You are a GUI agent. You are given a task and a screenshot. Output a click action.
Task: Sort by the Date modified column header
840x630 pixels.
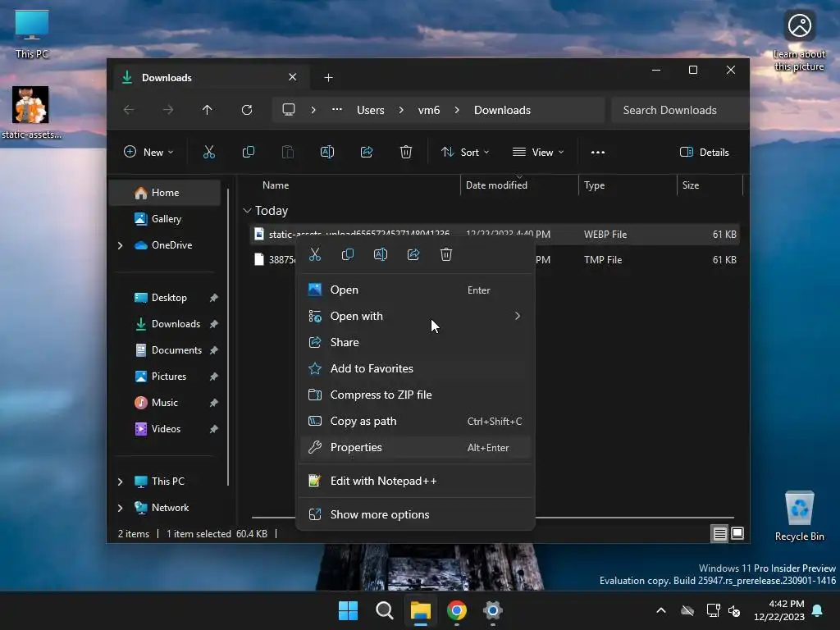(x=518, y=185)
